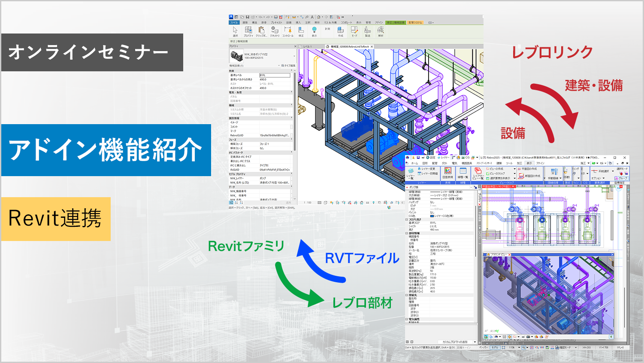
Task: Open the 線種一覧 panel icon
Action: (463, 173)
